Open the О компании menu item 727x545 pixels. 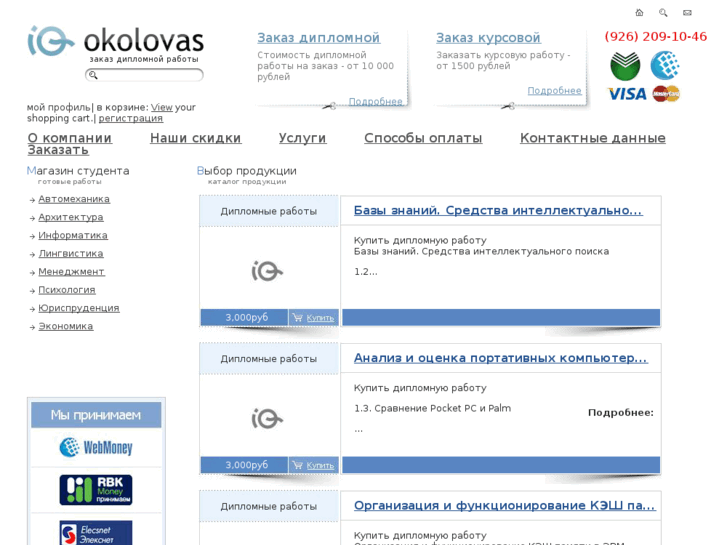click(70, 138)
